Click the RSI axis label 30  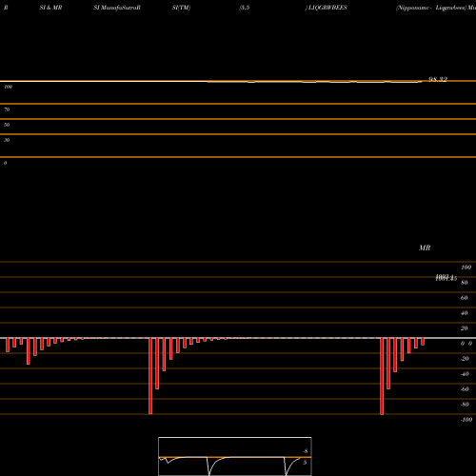pyautogui.click(x=7, y=140)
